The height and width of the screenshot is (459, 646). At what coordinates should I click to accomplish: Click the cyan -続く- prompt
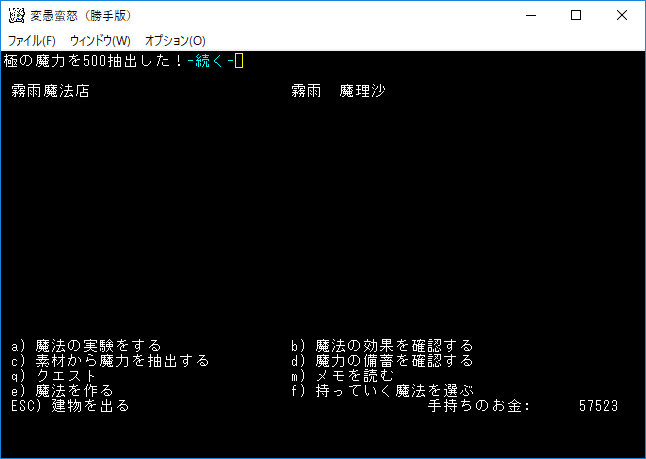click(x=210, y=61)
